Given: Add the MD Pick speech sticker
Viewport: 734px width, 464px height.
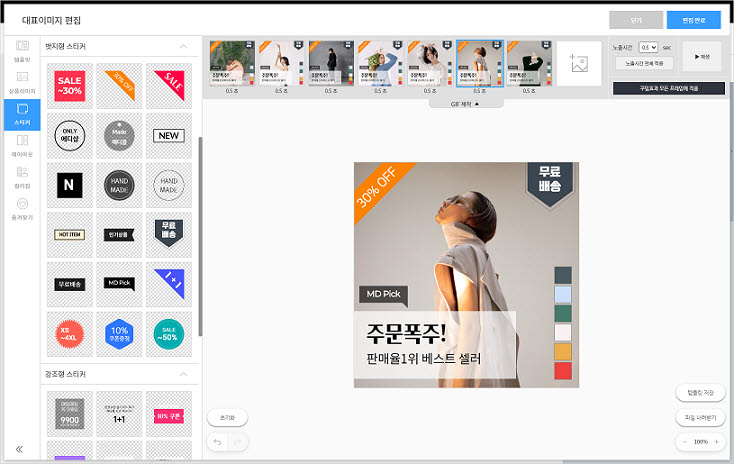Looking at the screenshot, I should [x=119, y=284].
